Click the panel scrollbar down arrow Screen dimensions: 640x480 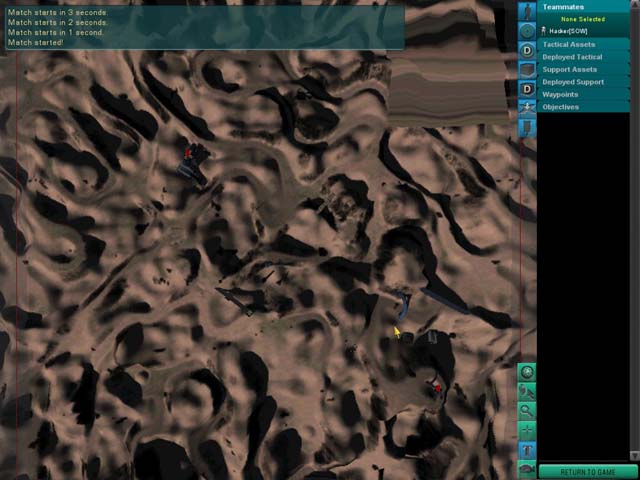point(635,455)
